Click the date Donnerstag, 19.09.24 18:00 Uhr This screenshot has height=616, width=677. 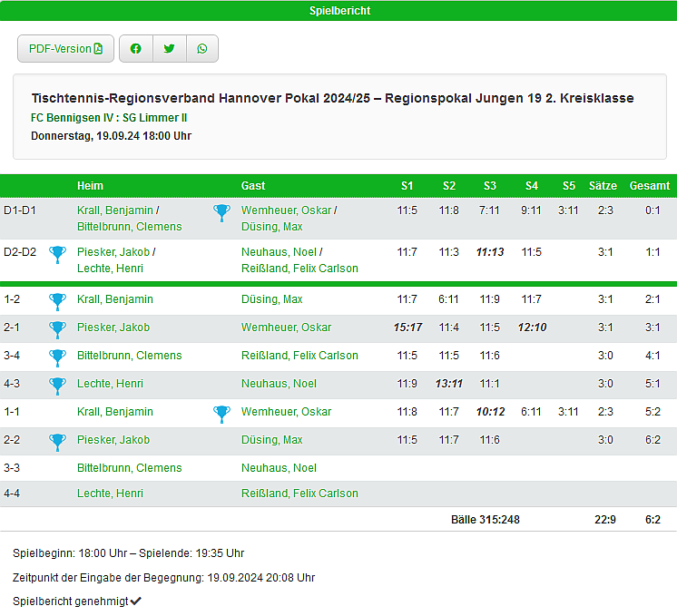pyautogui.click(x=111, y=136)
